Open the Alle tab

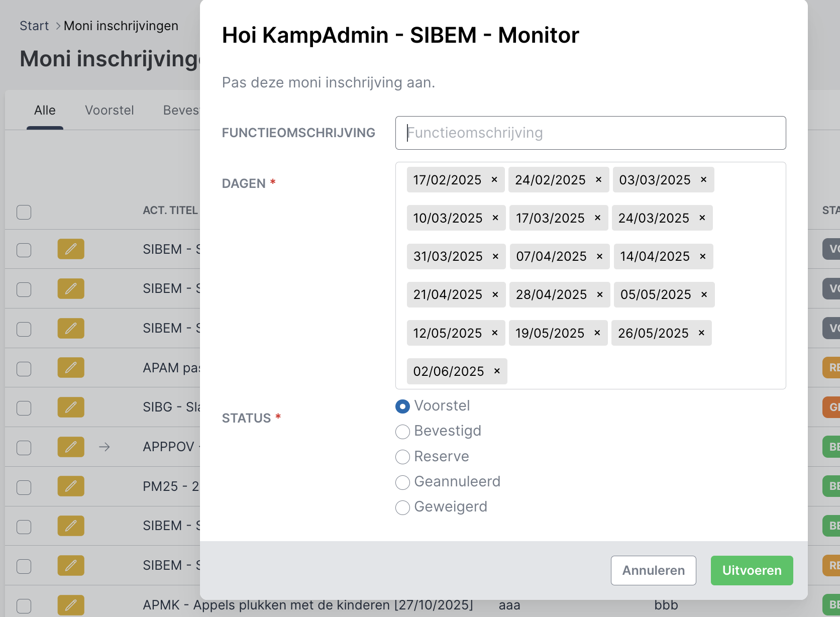45,111
